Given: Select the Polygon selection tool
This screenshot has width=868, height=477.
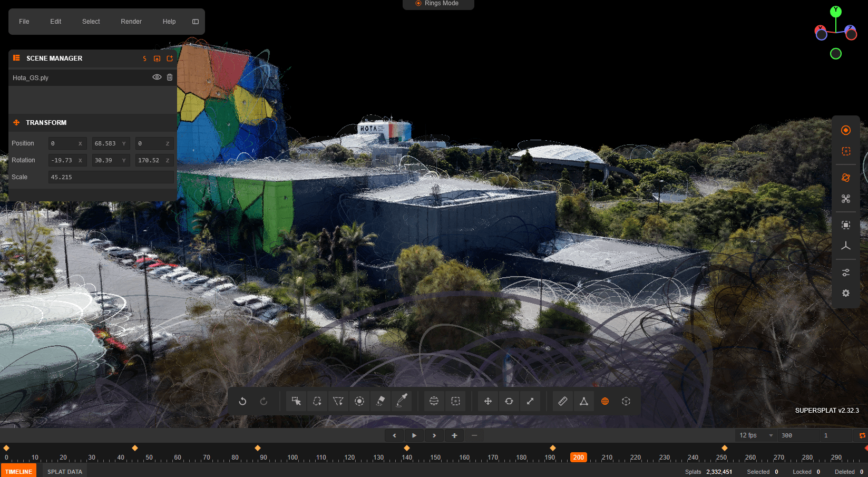Looking at the screenshot, I should pos(338,401).
